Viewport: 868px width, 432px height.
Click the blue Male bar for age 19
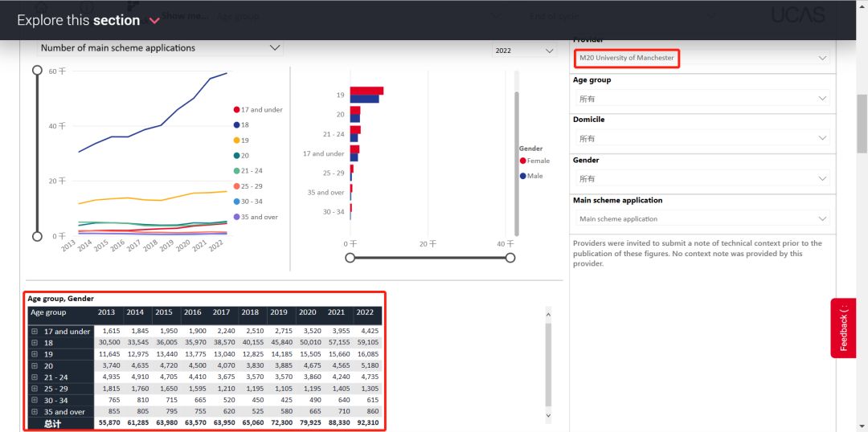(x=364, y=99)
